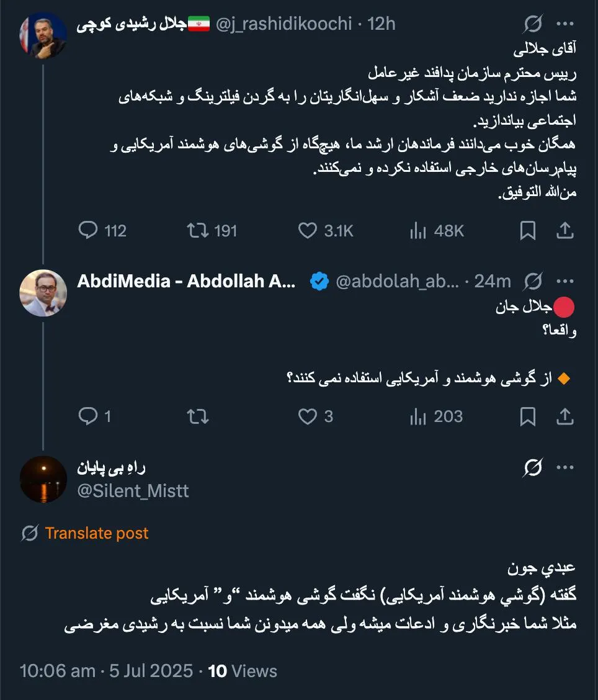Open the more options menu on the first tweet
The height and width of the screenshot is (700, 598).
pos(566,25)
